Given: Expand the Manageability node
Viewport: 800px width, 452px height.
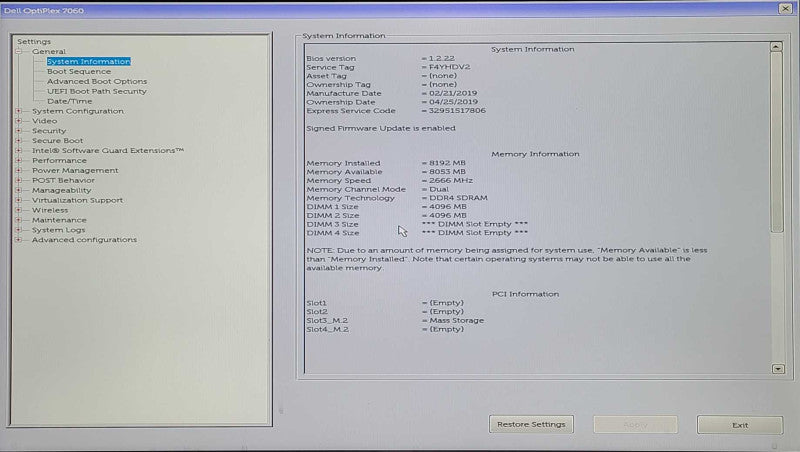Looking at the screenshot, I should pos(19,190).
